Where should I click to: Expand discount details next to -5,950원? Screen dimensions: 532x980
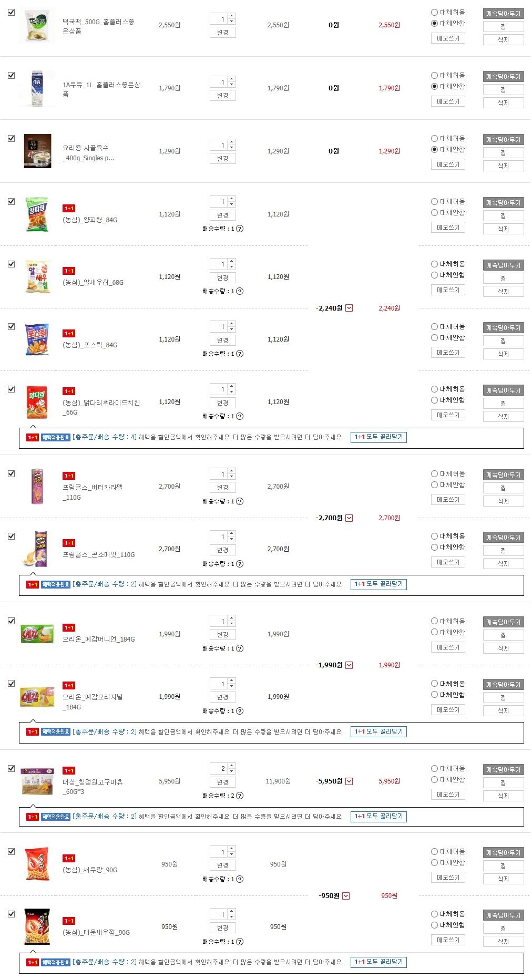349,781
